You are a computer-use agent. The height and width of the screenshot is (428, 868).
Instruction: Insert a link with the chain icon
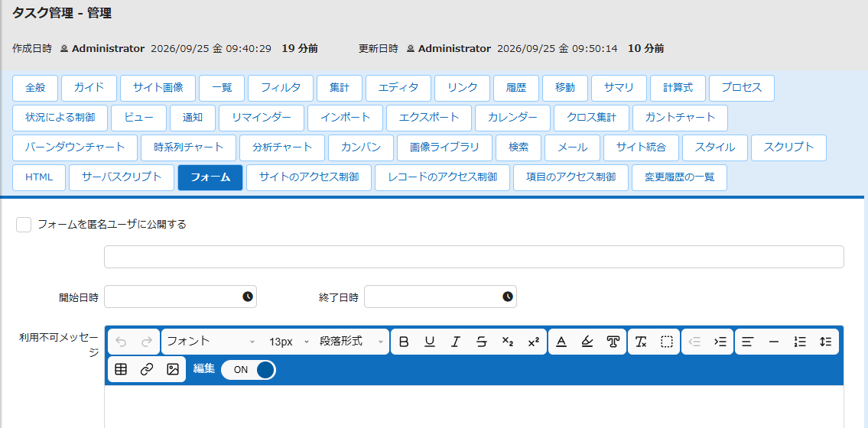(147, 370)
